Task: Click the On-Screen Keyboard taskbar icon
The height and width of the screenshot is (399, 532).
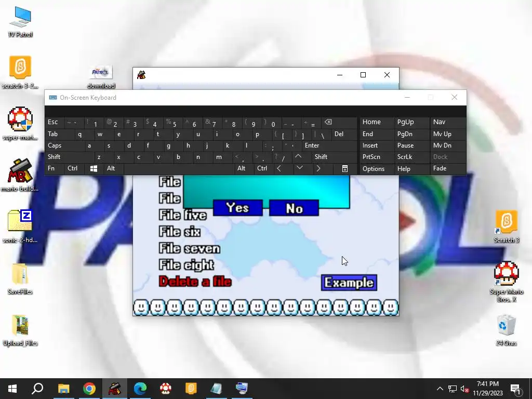Action: (x=242, y=389)
